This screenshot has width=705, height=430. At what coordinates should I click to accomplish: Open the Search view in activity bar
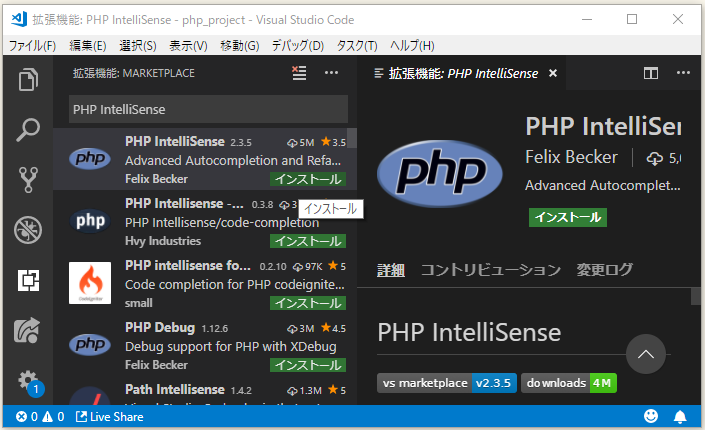(28, 130)
